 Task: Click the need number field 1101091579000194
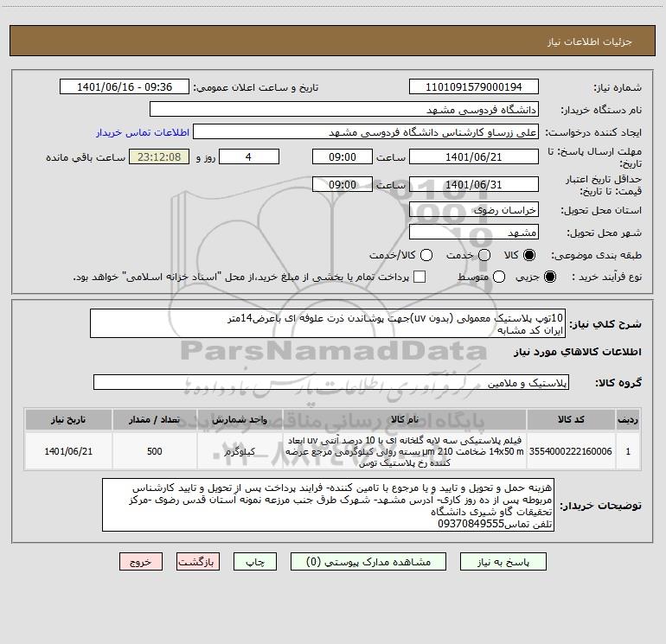point(474,87)
